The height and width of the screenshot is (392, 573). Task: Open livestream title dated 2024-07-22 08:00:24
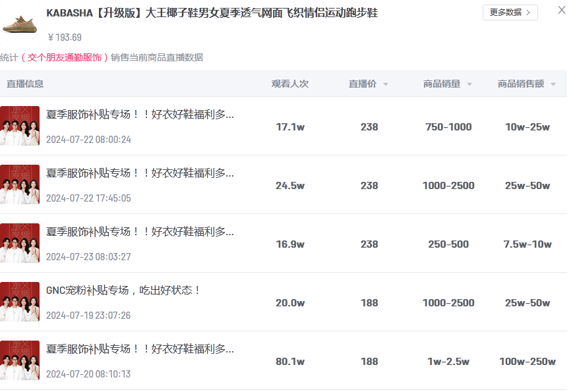(140, 114)
